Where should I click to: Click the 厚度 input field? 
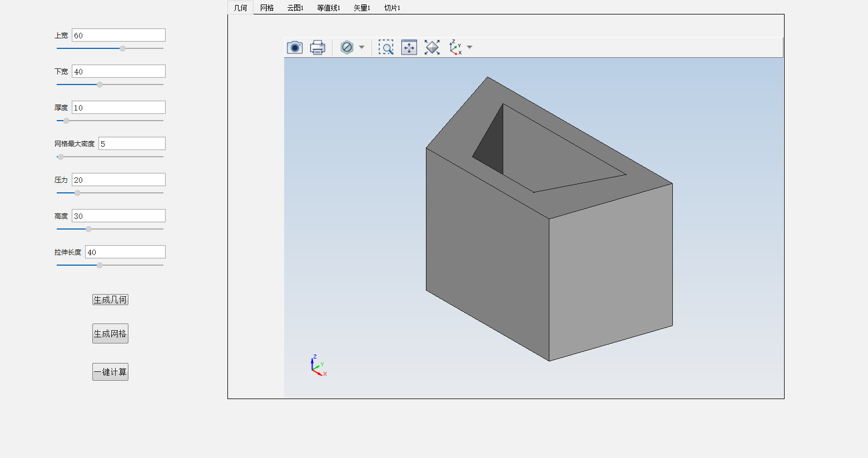[x=118, y=107]
